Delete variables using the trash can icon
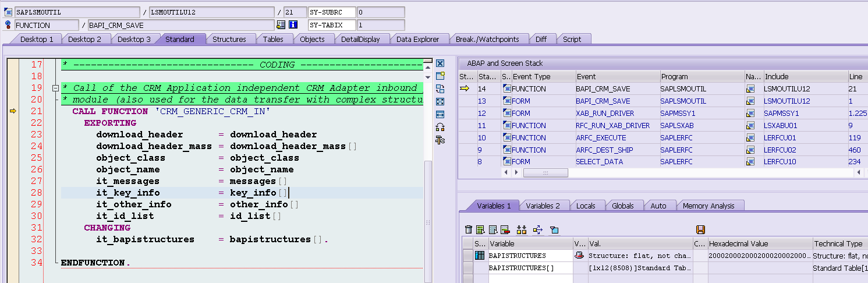 point(469,229)
